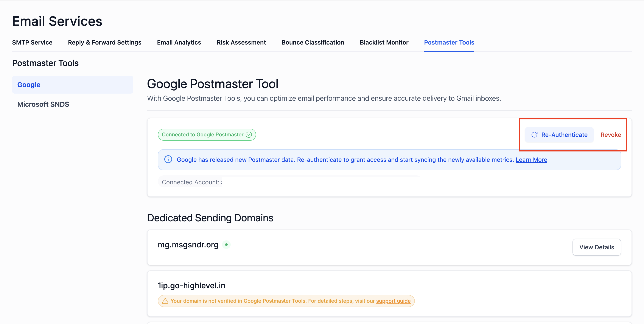
Task: Click the Email Services page title
Action: tap(57, 21)
